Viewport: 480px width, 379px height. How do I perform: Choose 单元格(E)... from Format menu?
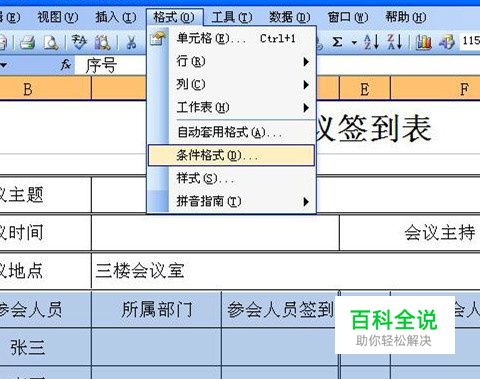231,39
